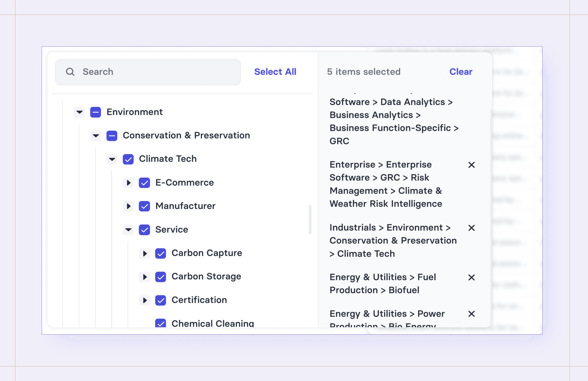The image size is (588, 381).
Task: Collapse the Environment tree node
Action: coord(79,112)
